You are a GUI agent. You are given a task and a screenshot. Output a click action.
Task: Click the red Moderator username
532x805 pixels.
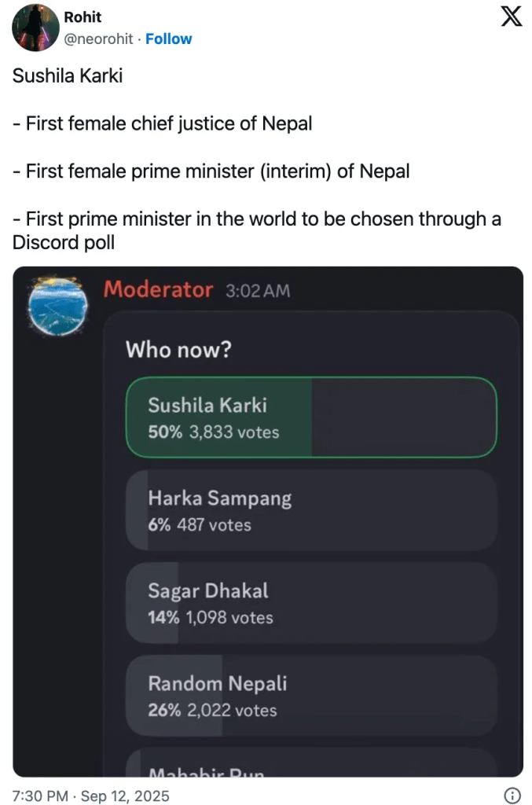pos(158,290)
